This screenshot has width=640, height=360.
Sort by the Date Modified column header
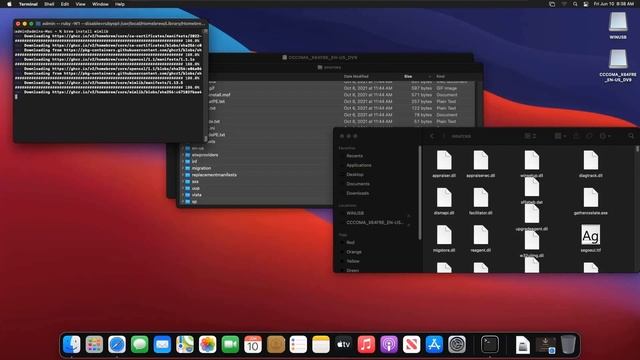point(356,76)
